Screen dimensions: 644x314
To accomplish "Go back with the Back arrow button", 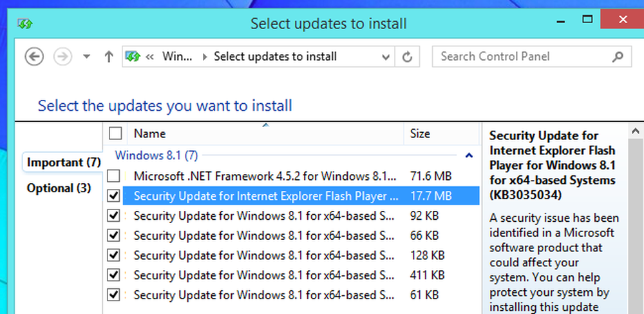I will click(34, 56).
